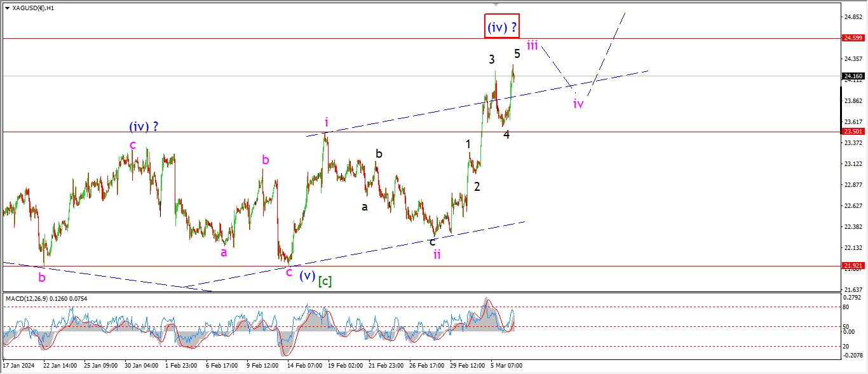Viewport: 868px width, 374px height.
Task: Click the blue (v) wave label
Action: [307, 277]
